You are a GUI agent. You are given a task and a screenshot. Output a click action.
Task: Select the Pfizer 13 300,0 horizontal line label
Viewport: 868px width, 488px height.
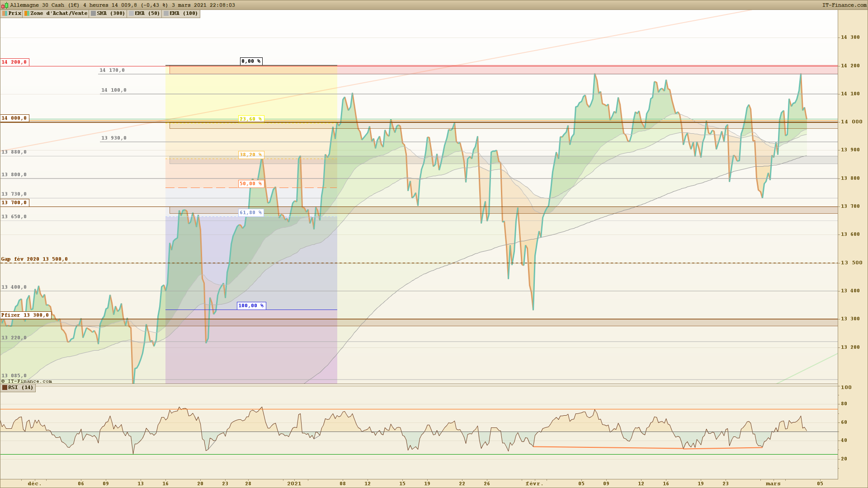tap(25, 315)
